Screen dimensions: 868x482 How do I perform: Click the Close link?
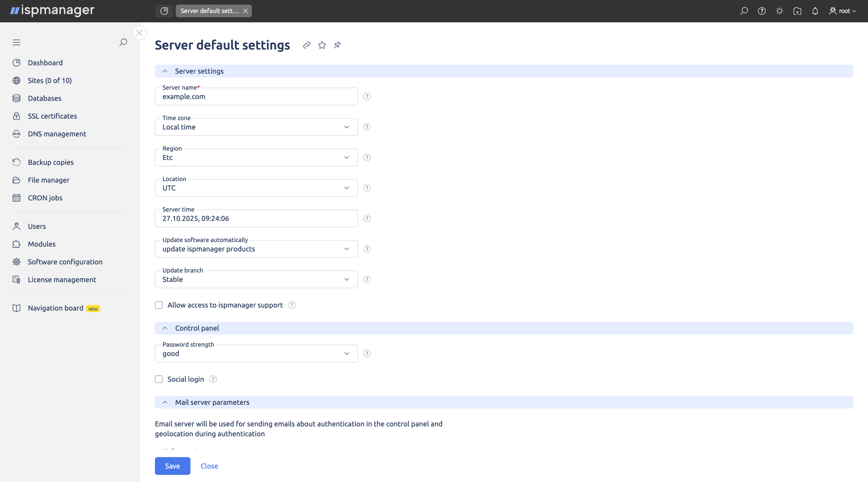click(x=209, y=466)
